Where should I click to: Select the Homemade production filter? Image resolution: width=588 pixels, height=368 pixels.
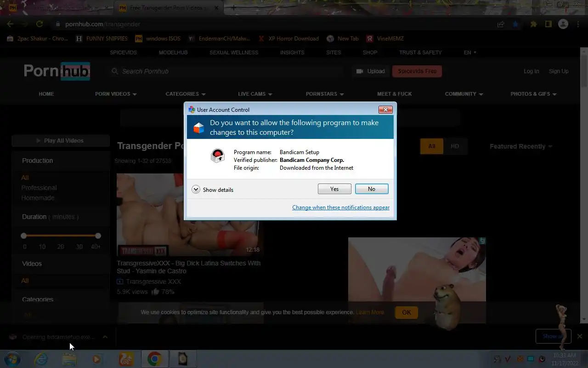pyautogui.click(x=38, y=198)
